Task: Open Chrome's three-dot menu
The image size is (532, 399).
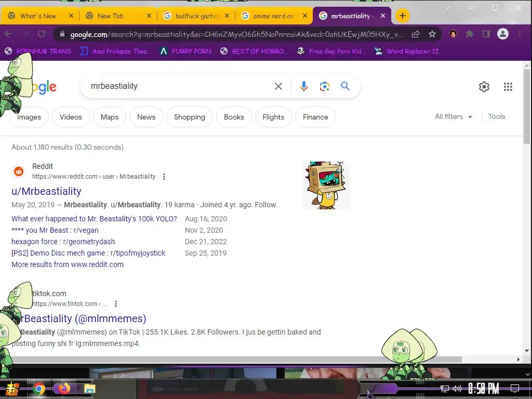Action: [520, 34]
